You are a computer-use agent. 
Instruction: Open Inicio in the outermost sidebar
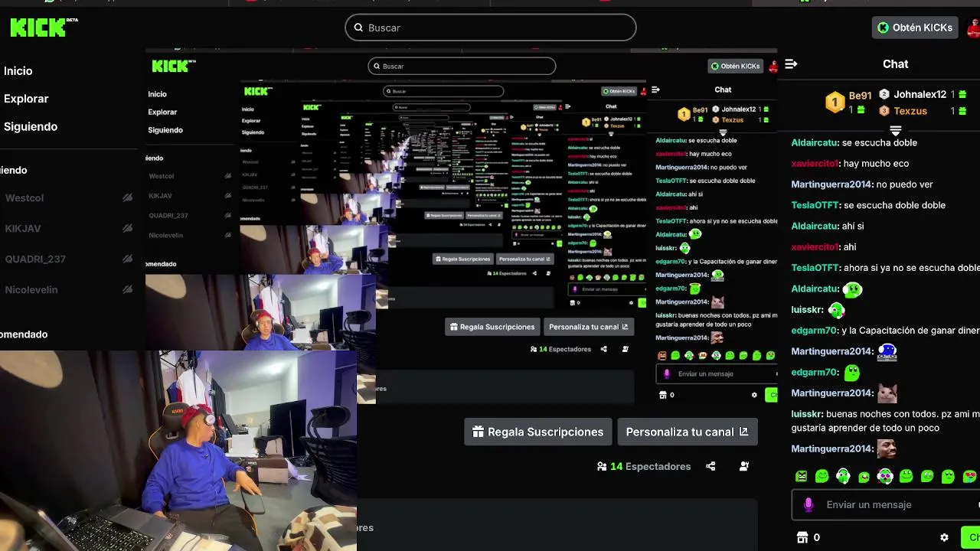click(18, 70)
